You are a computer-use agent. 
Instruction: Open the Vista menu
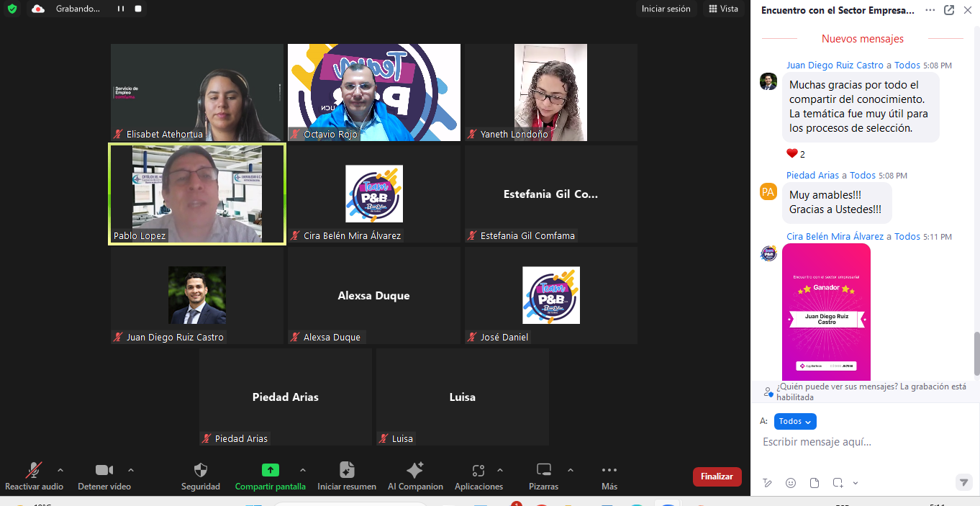(723, 9)
